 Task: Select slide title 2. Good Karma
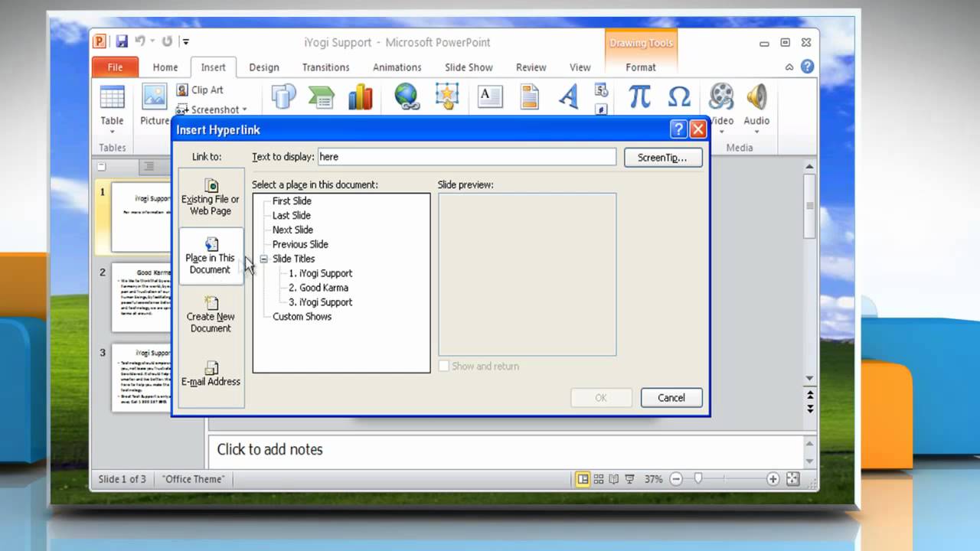318,288
